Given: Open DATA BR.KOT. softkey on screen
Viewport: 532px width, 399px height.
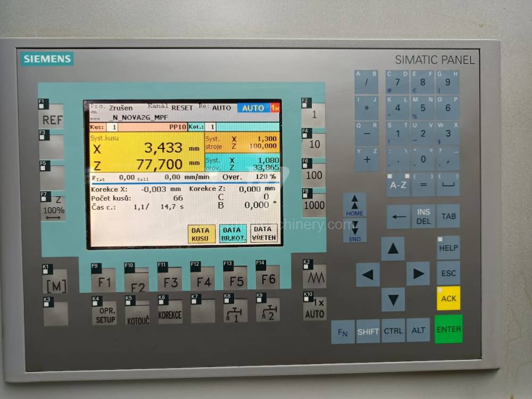Looking at the screenshot, I should click(232, 234).
